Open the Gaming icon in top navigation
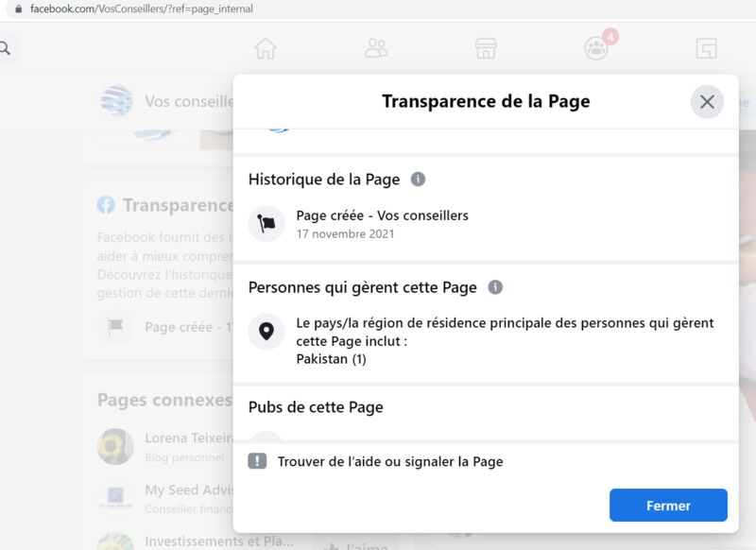The height and width of the screenshot is (550, 756). coord(706,48)
